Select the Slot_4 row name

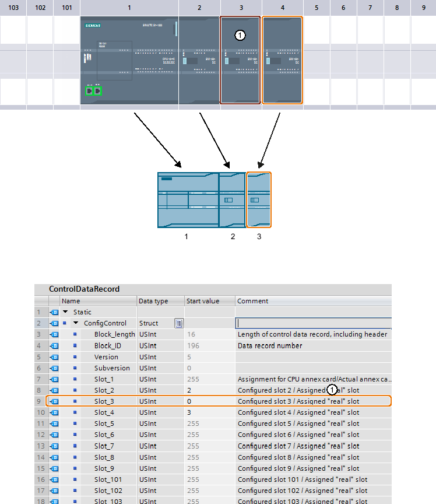(x=104, y=412)
